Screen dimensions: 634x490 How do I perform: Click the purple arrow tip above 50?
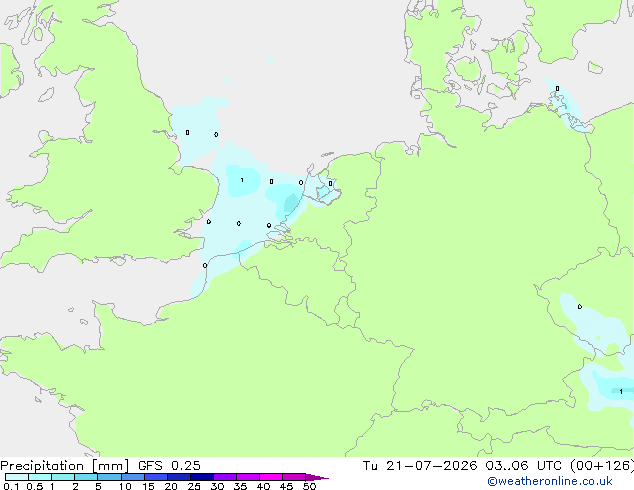pos(317,477)
